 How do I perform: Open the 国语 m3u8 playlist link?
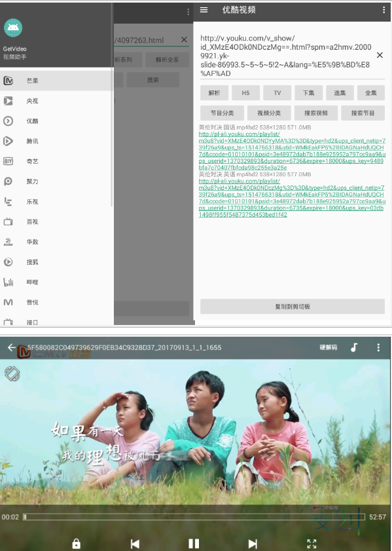click(292, 151)
